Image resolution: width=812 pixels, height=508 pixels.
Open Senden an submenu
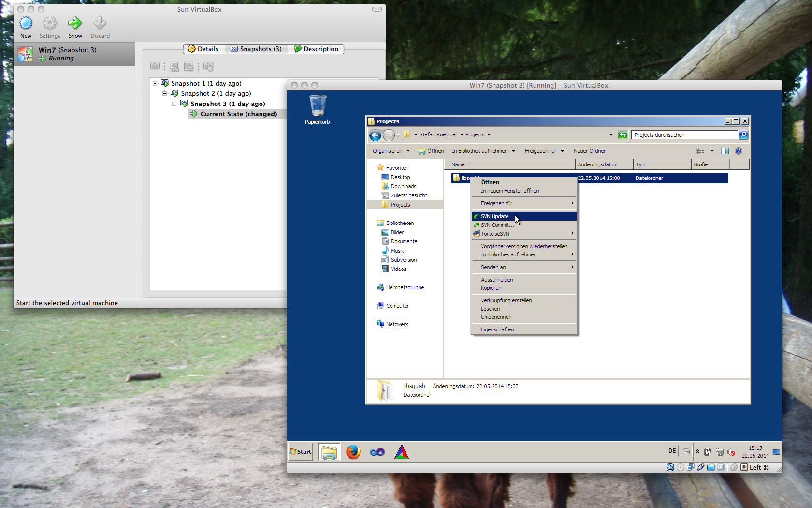tap(524, 267)
